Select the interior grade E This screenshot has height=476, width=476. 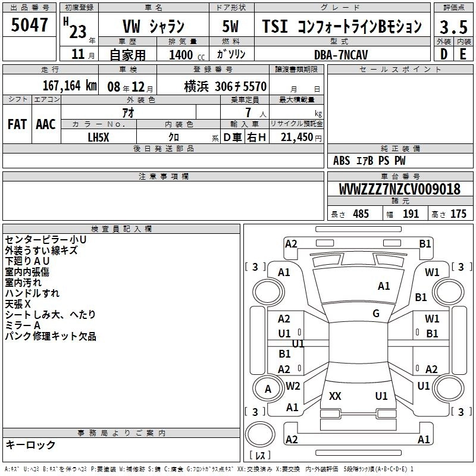click(463, 54)
